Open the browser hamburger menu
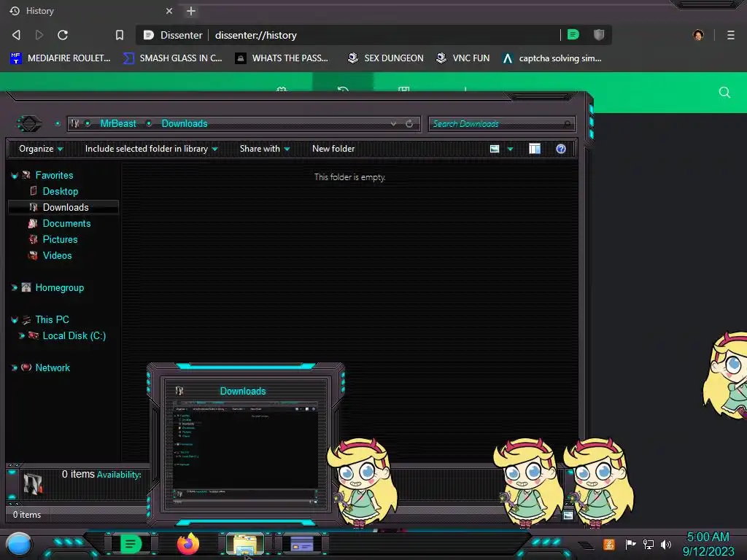 (730, 35)
